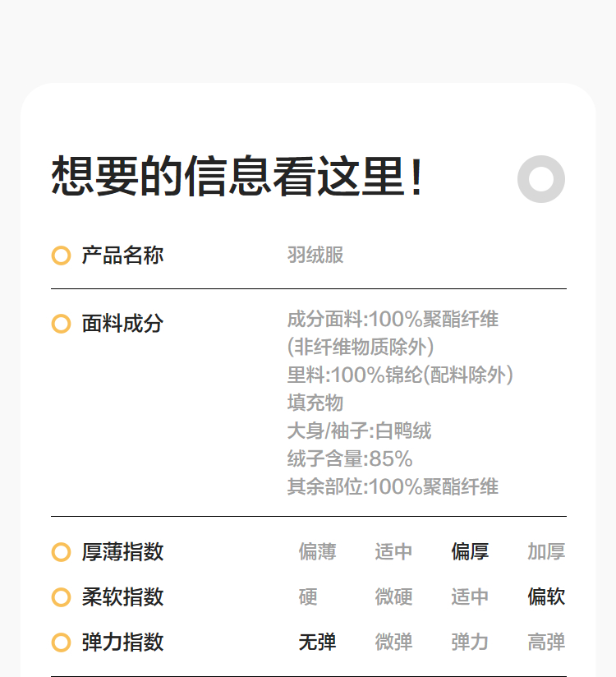Click the yellow circle beside 产品名称

61,256
